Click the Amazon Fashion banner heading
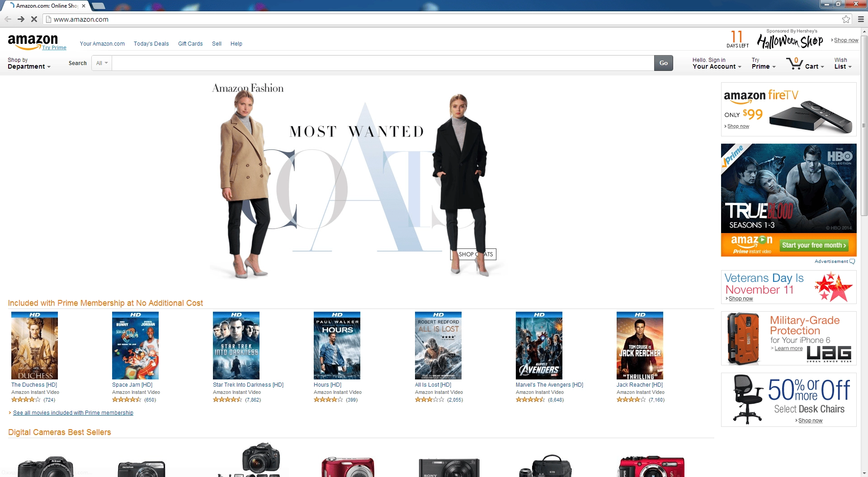This screenshot has width=868, height=477. [x=248, y=89]
